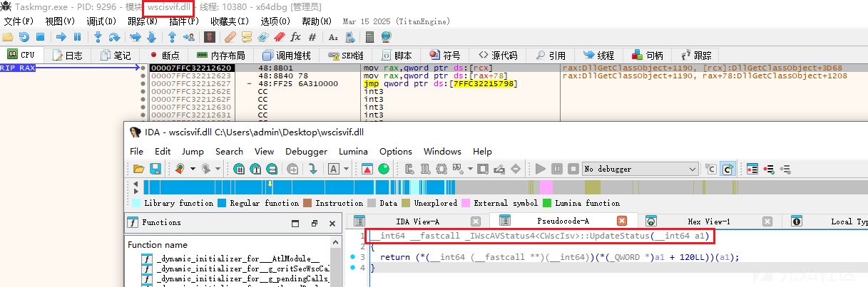Switch to IDA View-A tab
This screenshot has width=868, height=287.
418,221
